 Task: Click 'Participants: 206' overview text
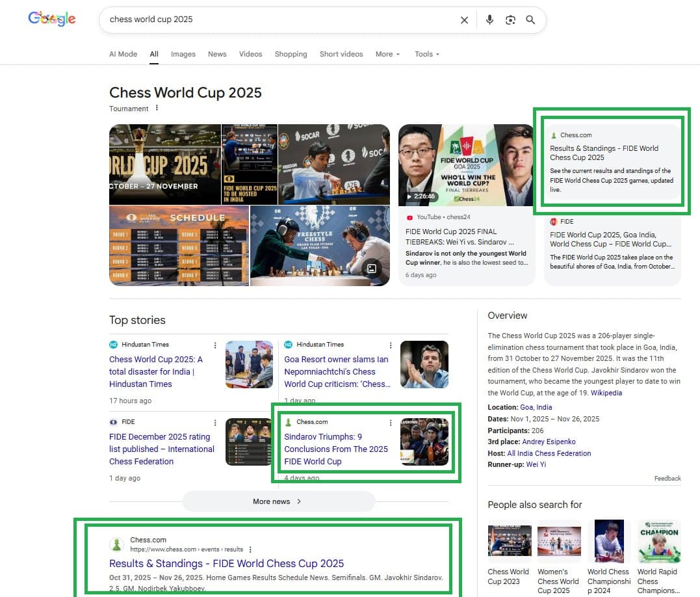[515, 431]
